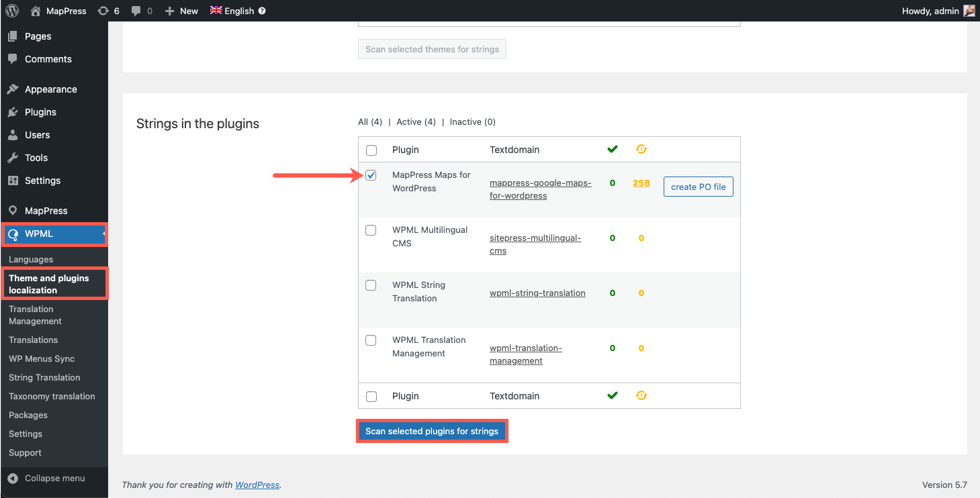Click Scan selected plugins for strings button
Image resolution: width=980 pixels, height=498 pixels.
tap(431, 431)
